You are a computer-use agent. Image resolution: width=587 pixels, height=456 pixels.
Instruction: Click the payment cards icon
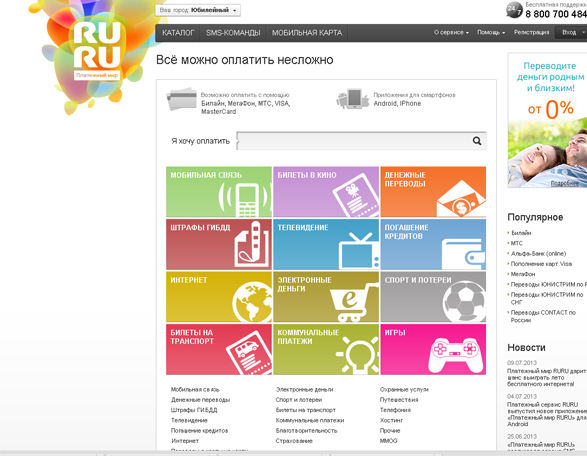click(182, 99)
